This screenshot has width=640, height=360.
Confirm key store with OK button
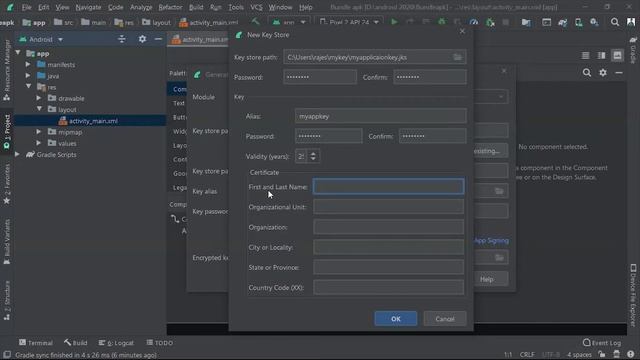click(396, 319)
